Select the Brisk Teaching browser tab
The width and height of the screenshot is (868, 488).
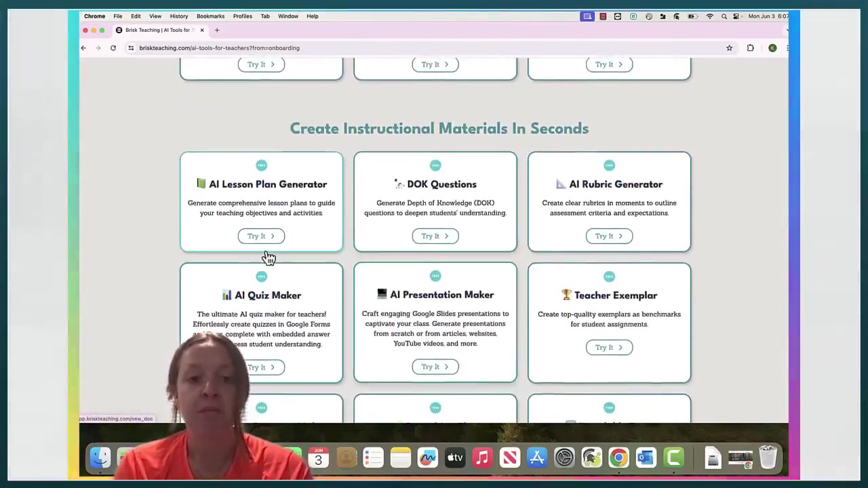pyautogui.click(x=157, y=30)
